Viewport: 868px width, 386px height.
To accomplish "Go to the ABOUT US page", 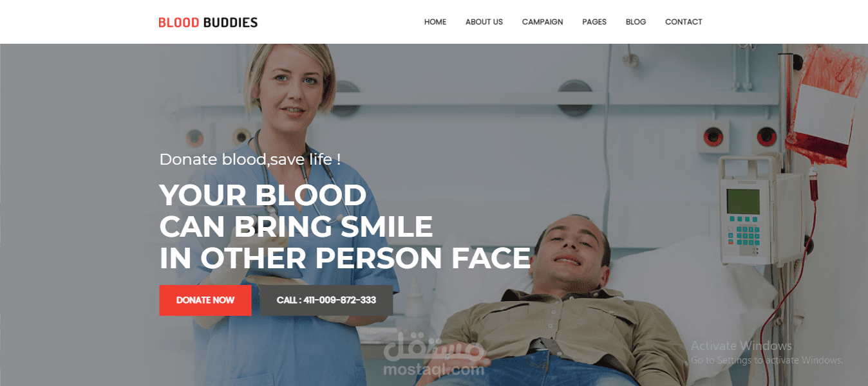I will point(484,22).
